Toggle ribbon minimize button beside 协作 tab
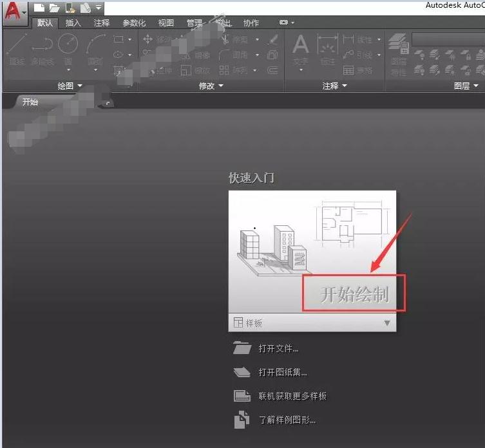485x448 pixels. point(283,23)
